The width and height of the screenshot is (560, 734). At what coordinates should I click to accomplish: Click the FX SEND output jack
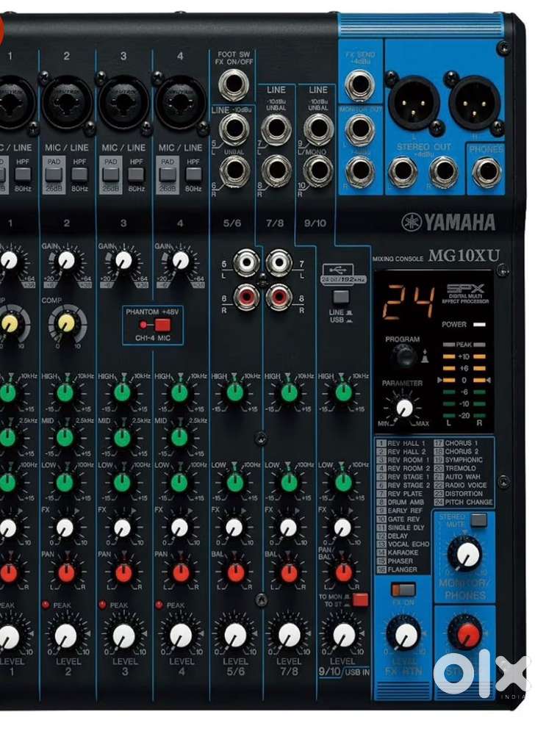(359, 87)
